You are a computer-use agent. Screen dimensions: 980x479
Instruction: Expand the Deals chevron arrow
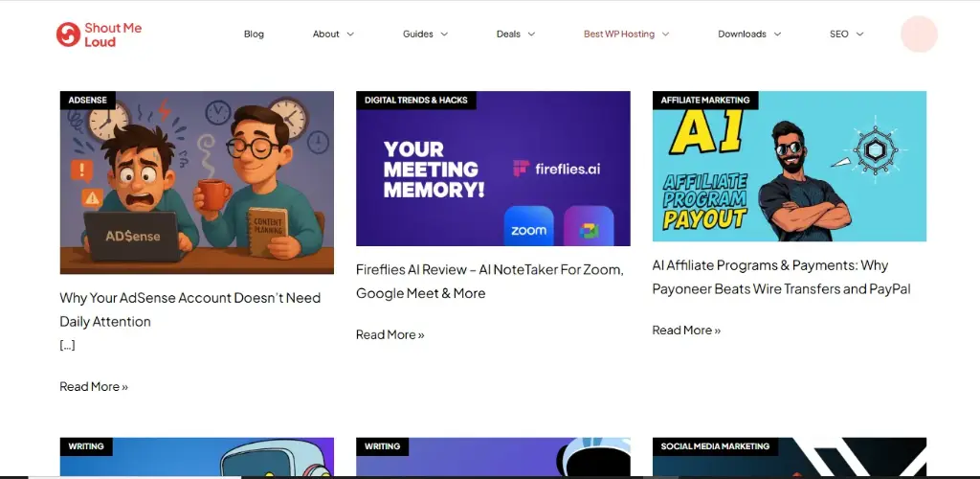[531, 34]
